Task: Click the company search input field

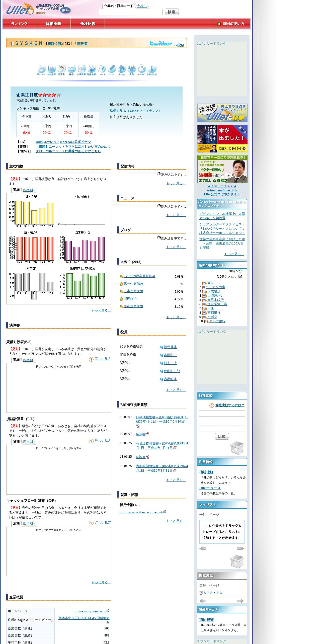Action: point(131,12)
